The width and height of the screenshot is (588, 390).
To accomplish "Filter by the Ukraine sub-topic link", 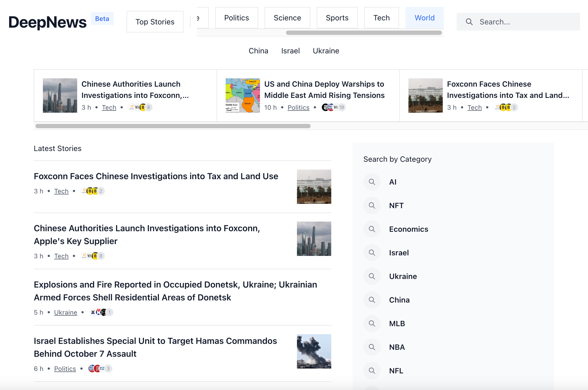I will click(x=326, y=51).
